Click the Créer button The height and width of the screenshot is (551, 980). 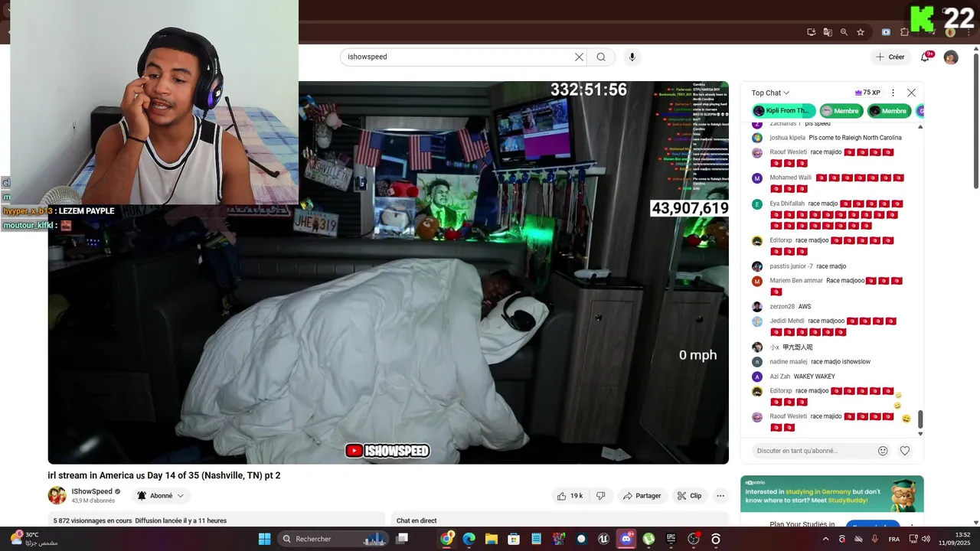(890, 57)
